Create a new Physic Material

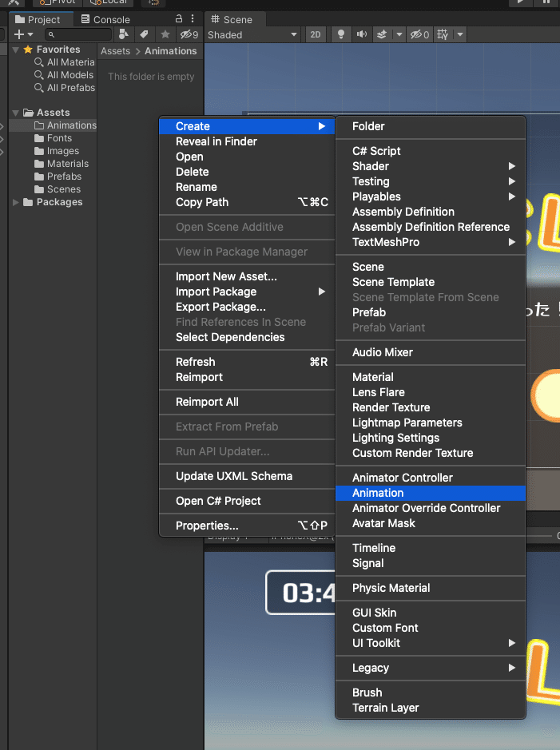(x=431, y=589)
